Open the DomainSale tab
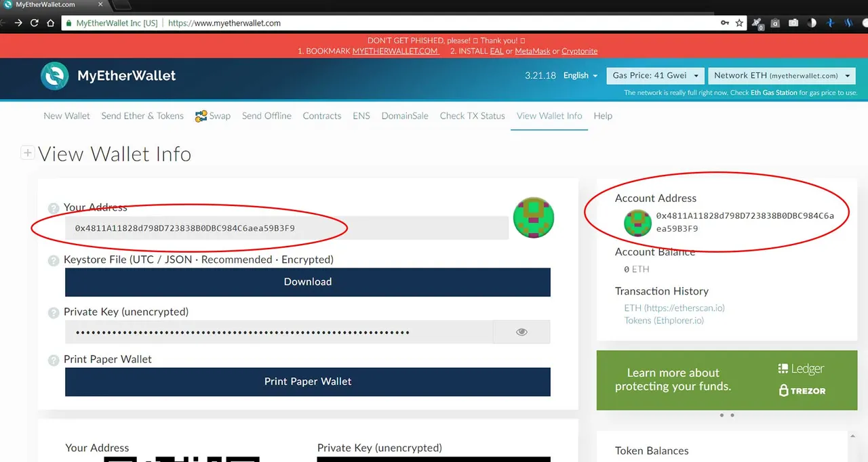This screenshot has height=462, width=868. click(405, 116)
